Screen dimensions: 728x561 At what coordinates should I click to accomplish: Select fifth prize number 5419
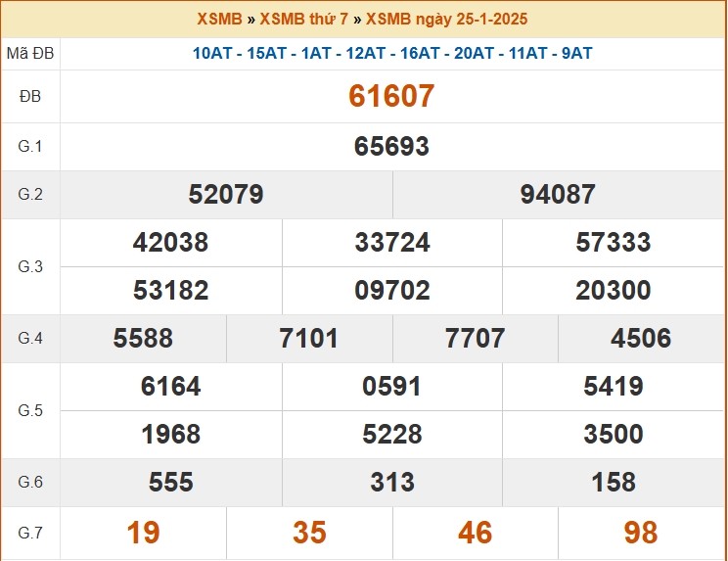click(x=614, y=387)
